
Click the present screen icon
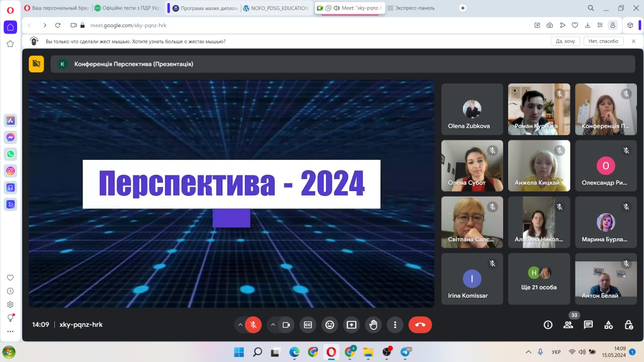click(x=351, y=325)
